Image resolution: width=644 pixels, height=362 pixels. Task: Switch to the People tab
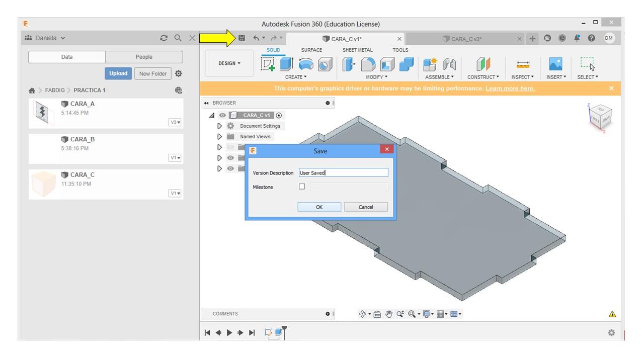pyautogui.click(x=144, y=57)
